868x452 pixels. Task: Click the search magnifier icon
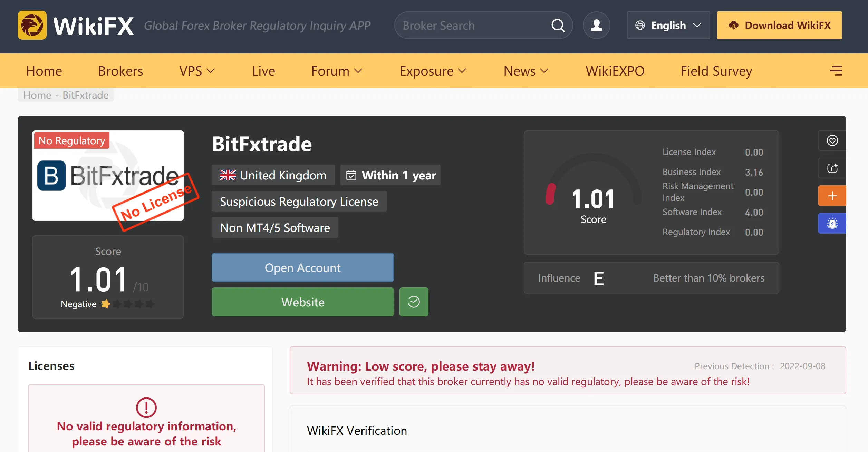[558, 25]
